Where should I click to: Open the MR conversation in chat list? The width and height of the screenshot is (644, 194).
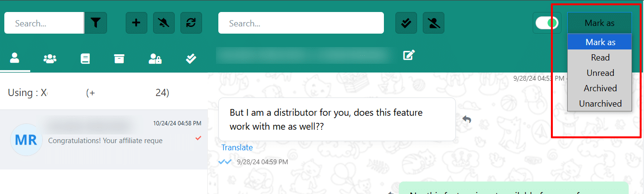pyautogui.click(x=104, y=139)
